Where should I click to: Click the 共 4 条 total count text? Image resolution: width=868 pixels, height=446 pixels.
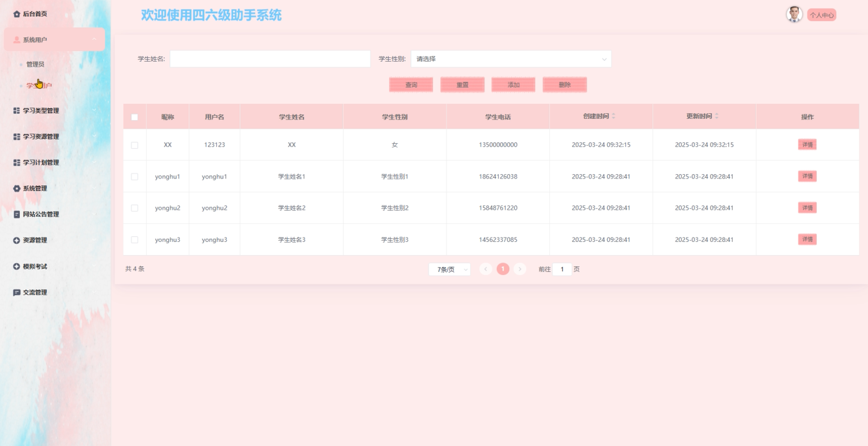pyautogui.click(x=134, y=269)
